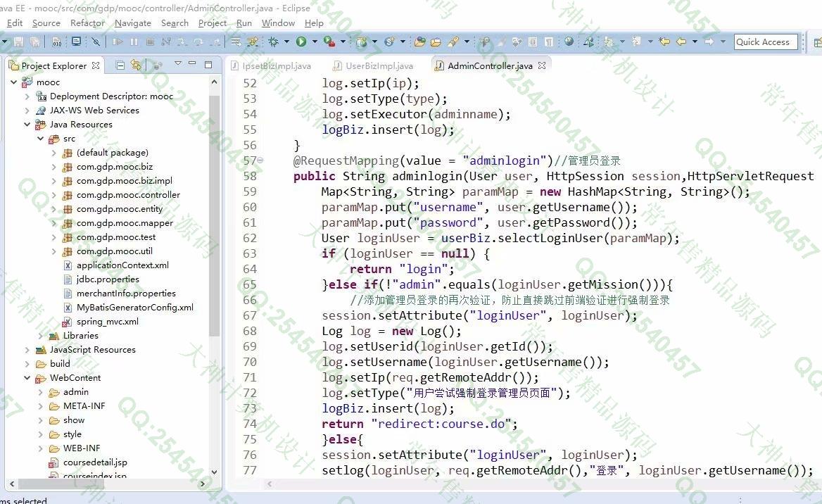Click the Quick Access search field
The height and width of the screenshot is (504, 822).
[x=765, y=42]
